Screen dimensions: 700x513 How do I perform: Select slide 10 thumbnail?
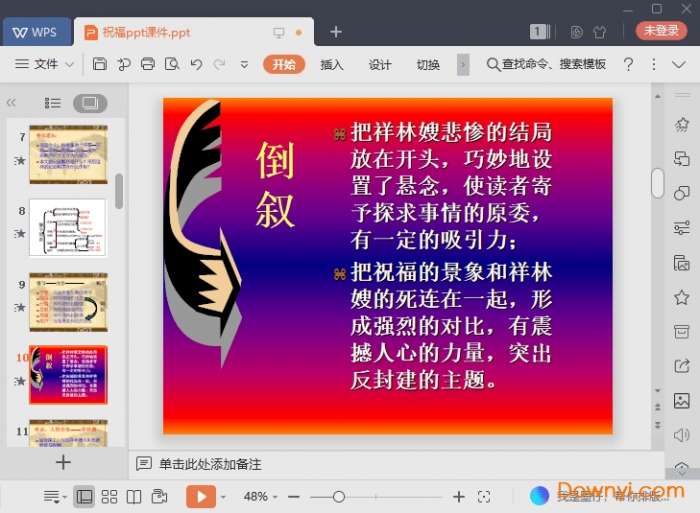pos(68,375)
